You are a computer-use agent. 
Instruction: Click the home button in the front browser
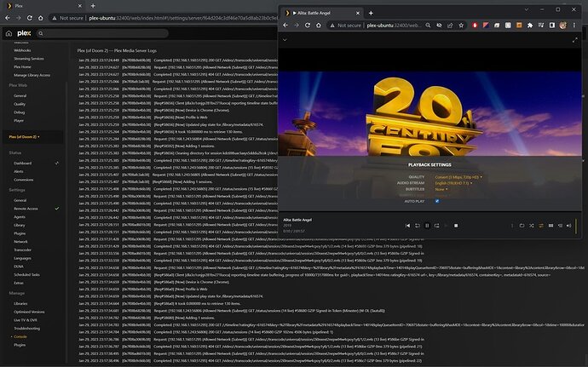[x=319, y=26]
